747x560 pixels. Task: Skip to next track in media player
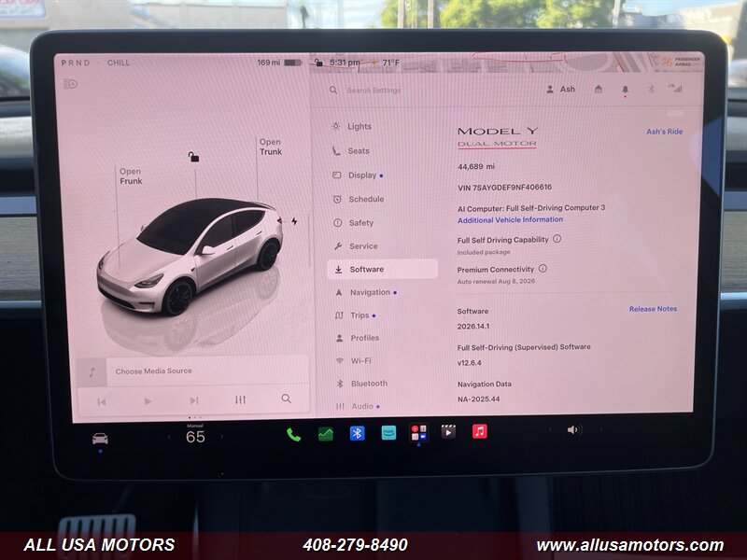[193, 400]
